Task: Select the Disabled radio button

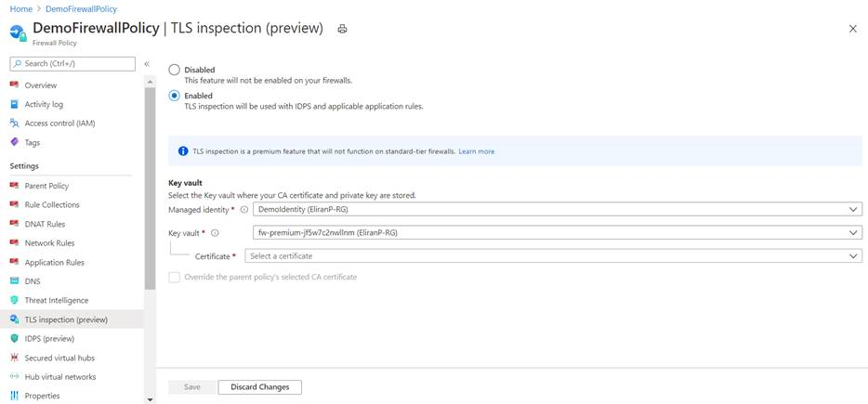Action: pyautogui.click(x=174, y=70)
